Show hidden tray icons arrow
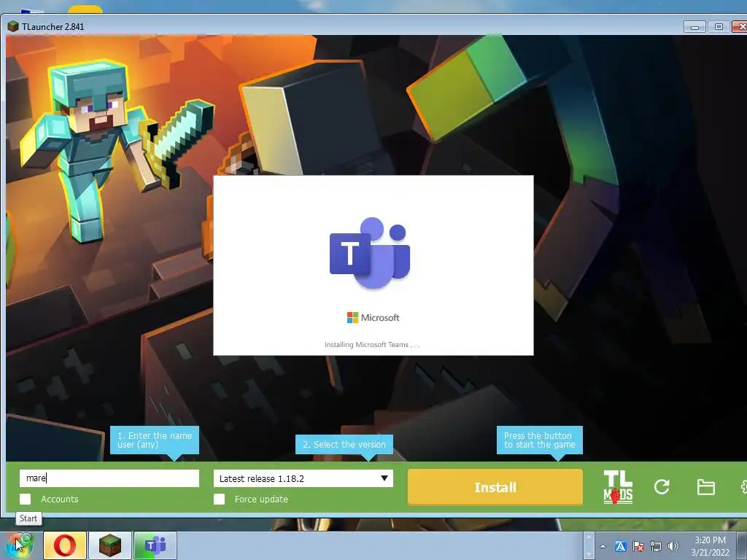This screenshot has width=747, height=560. pos(603,546)
